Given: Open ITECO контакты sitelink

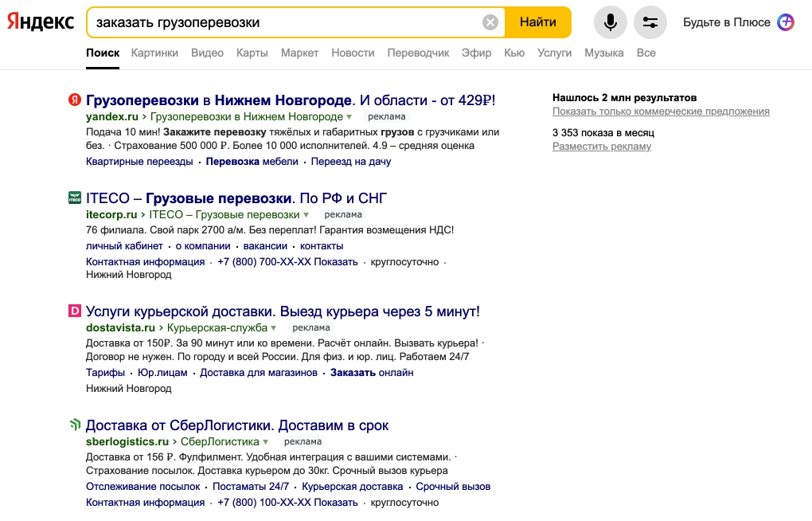Looking at the screenshot, I should pos(322,245).
